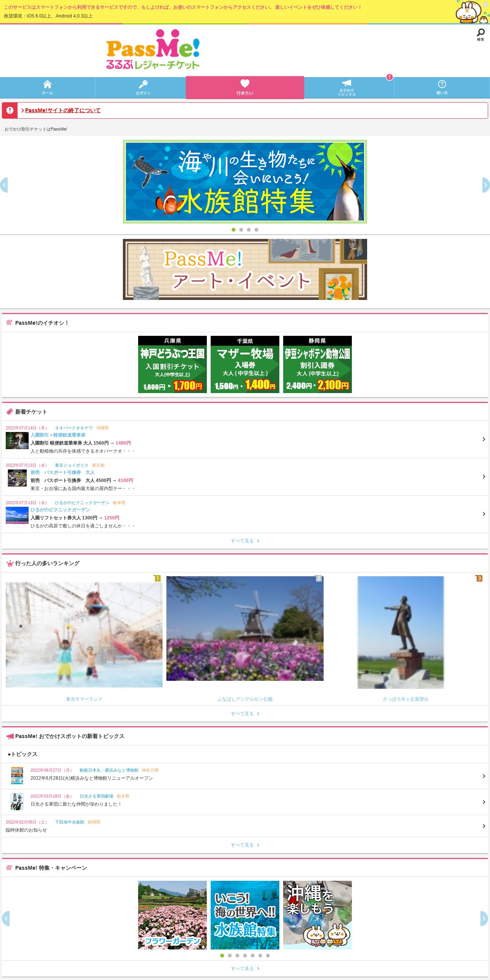Select second main carousel dot
The height and width of the screenshot is (980, 490).
[241, 230]
